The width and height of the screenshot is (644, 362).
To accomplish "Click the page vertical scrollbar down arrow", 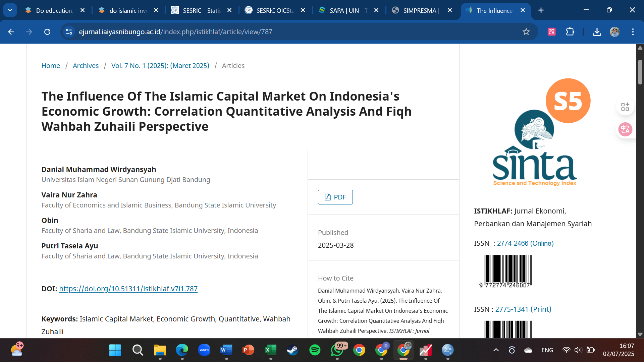I will click(640, 334).
